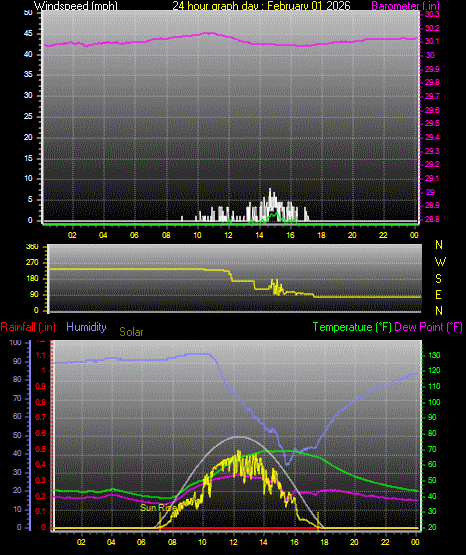This screenshot has height=555, width=466.
Task: Click the Rainfall (.in) legend label
Action: click(x=28, y=327)
